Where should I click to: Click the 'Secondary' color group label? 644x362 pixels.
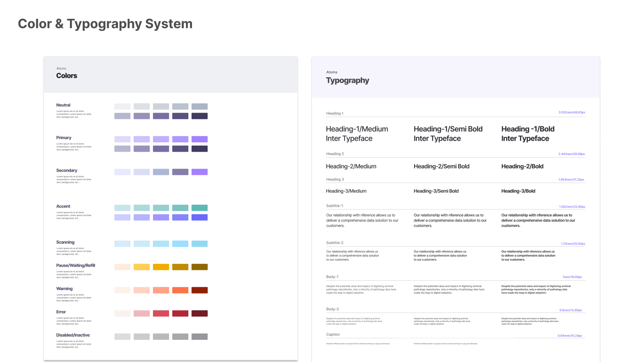coord(67,171)
